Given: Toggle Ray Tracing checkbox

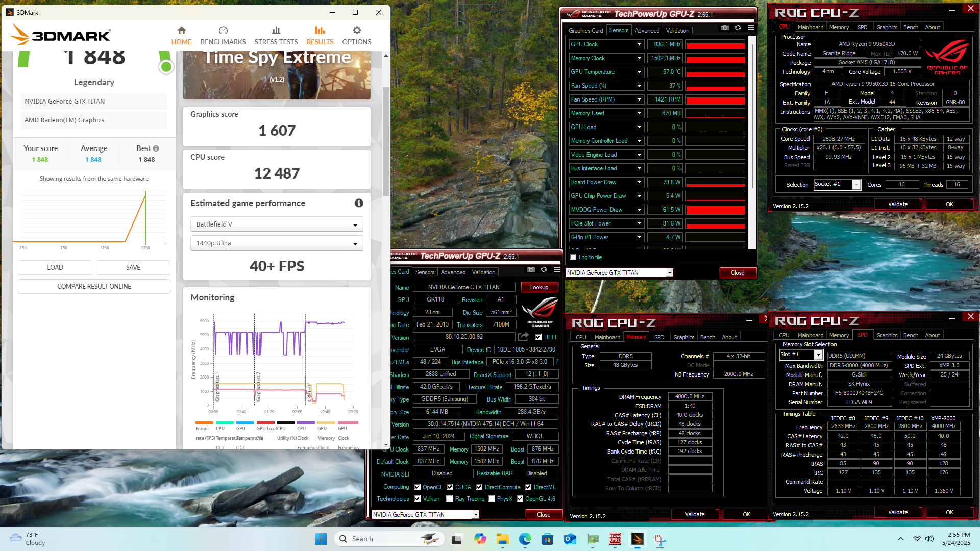Looking at the screenshot, I should (x=450, y=499).
